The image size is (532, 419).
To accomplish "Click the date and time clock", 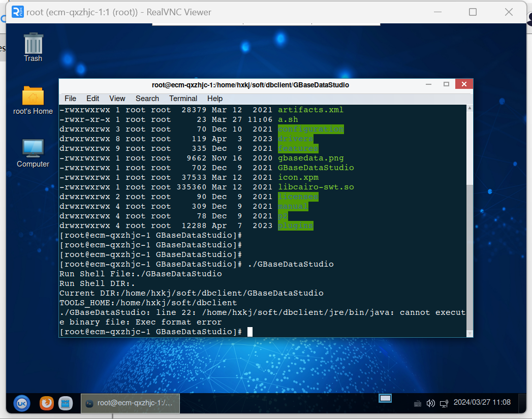I will [482, 402].
